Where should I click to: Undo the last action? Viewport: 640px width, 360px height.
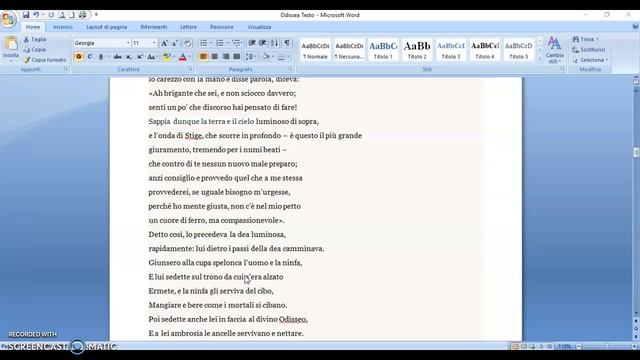pos(36,15)
